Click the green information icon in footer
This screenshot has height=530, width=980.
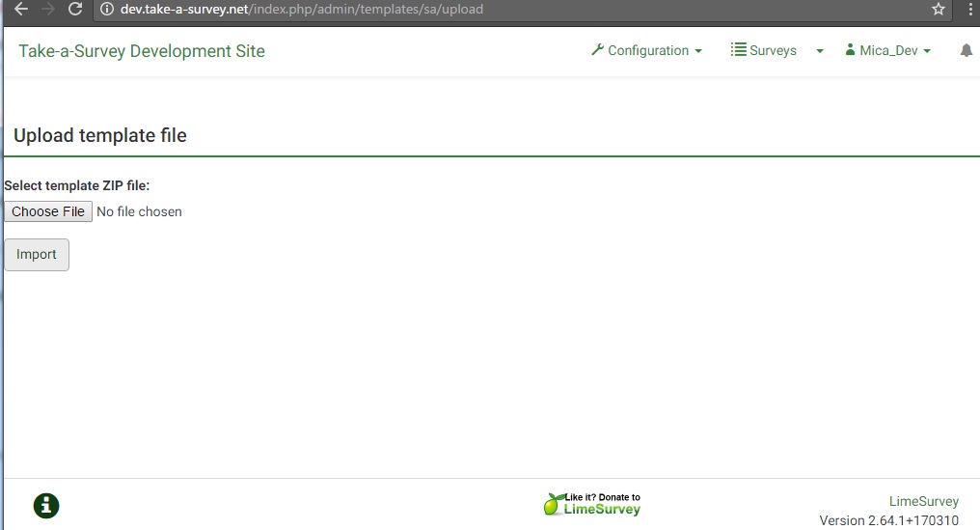pos(46,506)
